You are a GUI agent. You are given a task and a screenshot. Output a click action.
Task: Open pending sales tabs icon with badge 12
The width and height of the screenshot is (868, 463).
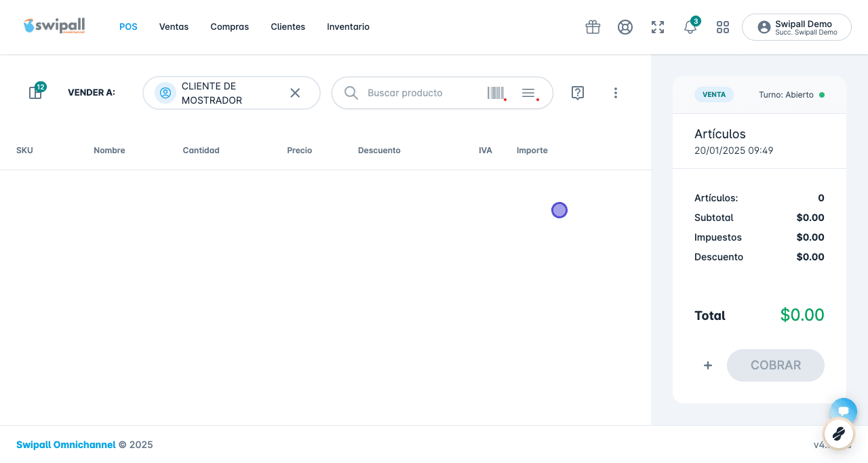36,92
